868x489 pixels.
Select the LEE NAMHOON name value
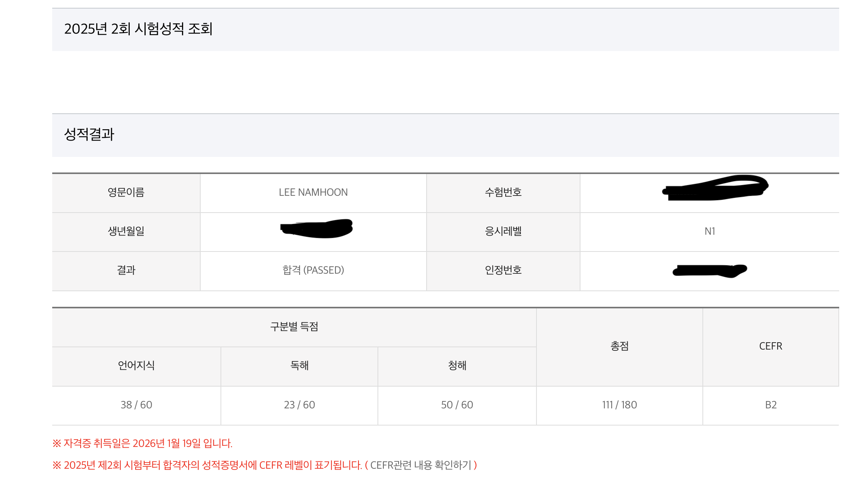click(313, 192)
